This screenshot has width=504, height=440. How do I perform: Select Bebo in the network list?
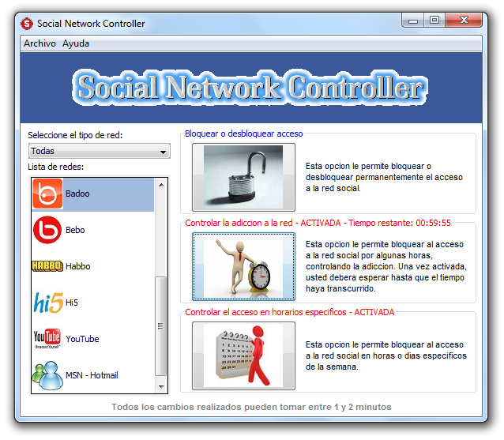point(93,230)
